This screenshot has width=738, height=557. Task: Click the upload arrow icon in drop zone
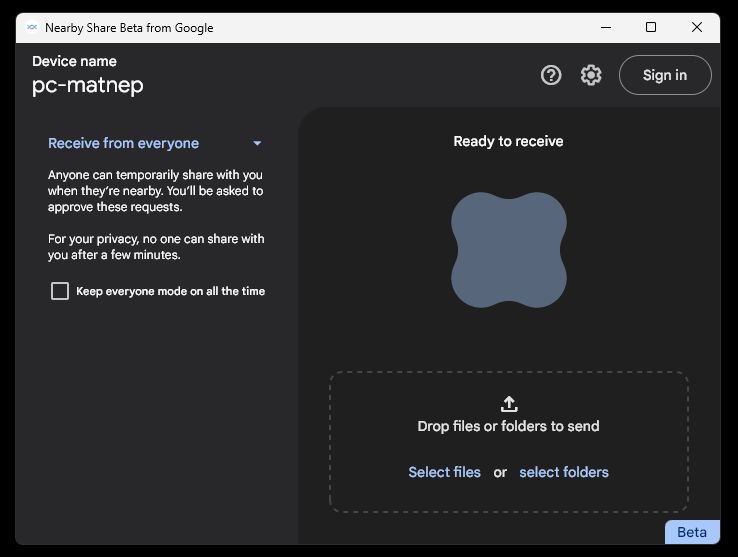pos(509,404)
